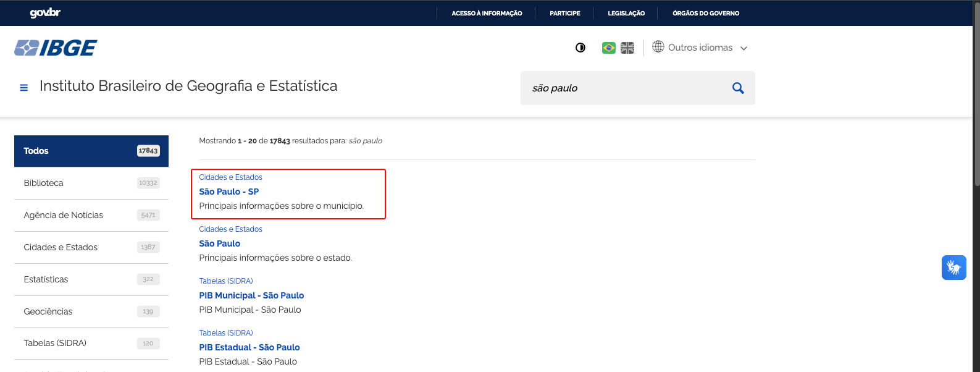Expand the Outros idiomas dropdown
Image resolution: width=980 pixels, height=372 pixels.
coord(743,48)
